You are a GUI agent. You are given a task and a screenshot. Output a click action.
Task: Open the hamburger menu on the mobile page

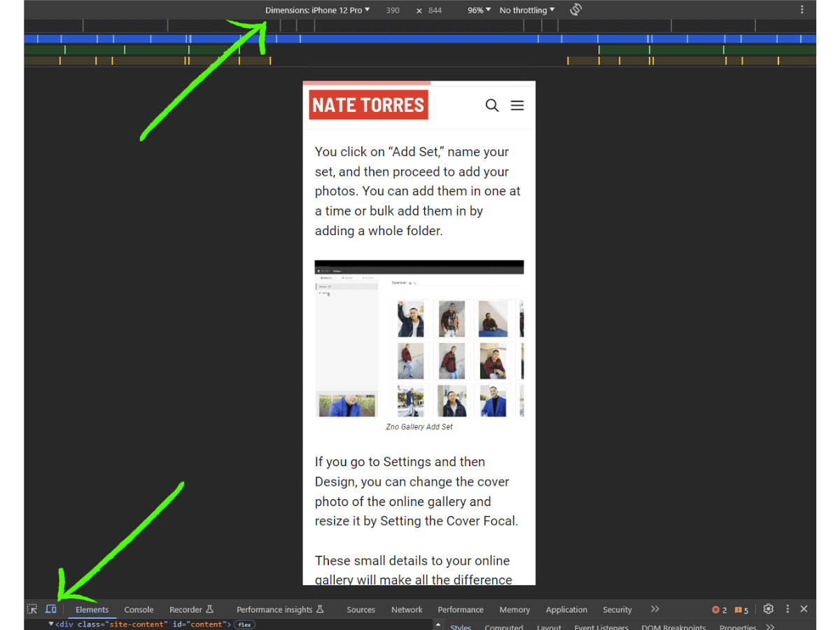517,106
